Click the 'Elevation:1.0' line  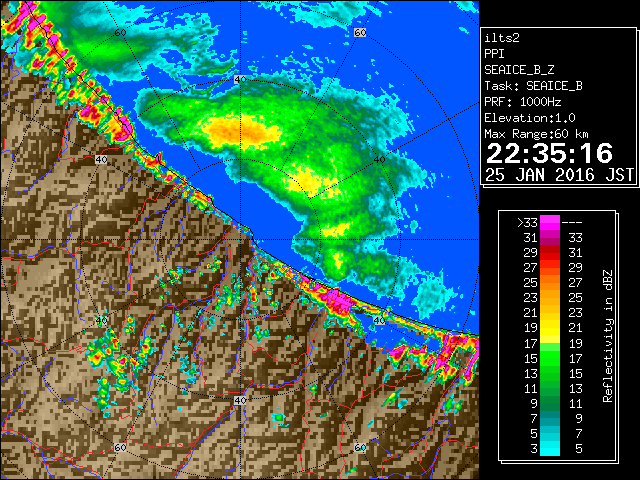(x=530, y=118)
